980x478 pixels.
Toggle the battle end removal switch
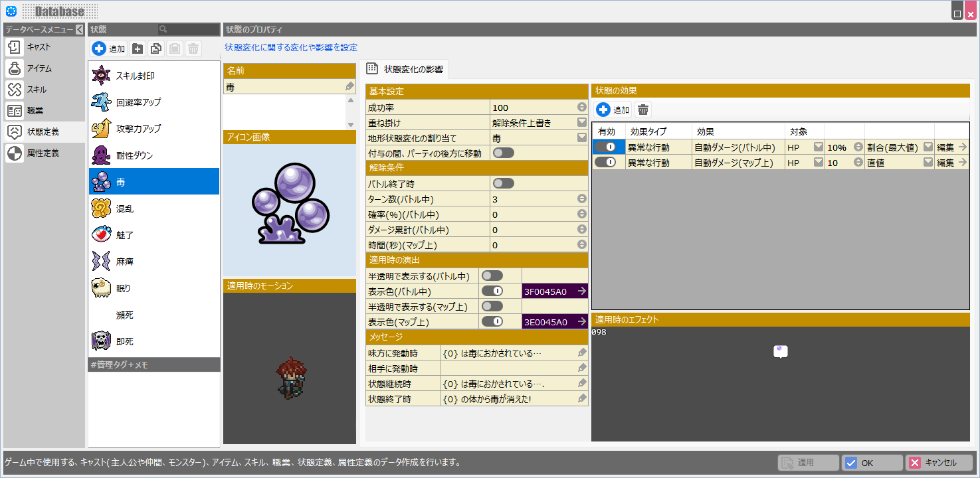(503, 183)
